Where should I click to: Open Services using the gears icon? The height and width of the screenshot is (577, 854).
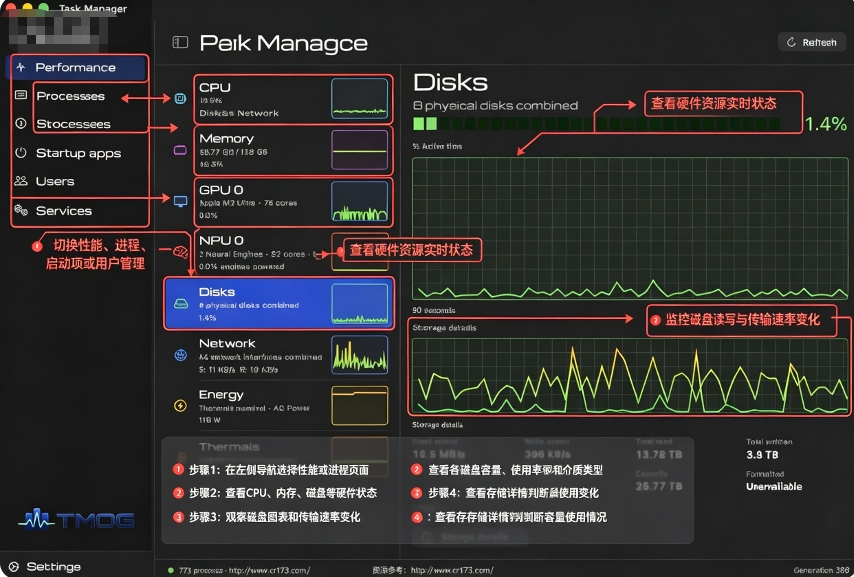coord(21,210)
